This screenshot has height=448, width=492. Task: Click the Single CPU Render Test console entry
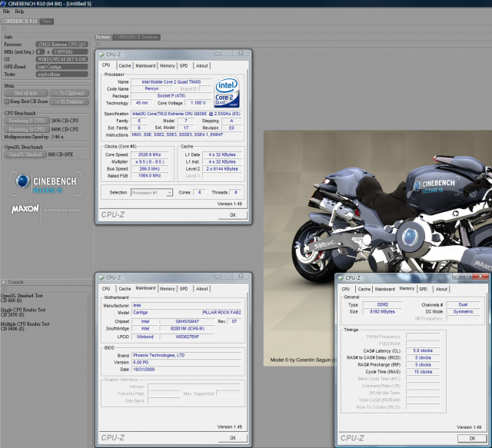click(x=23, y=312)
